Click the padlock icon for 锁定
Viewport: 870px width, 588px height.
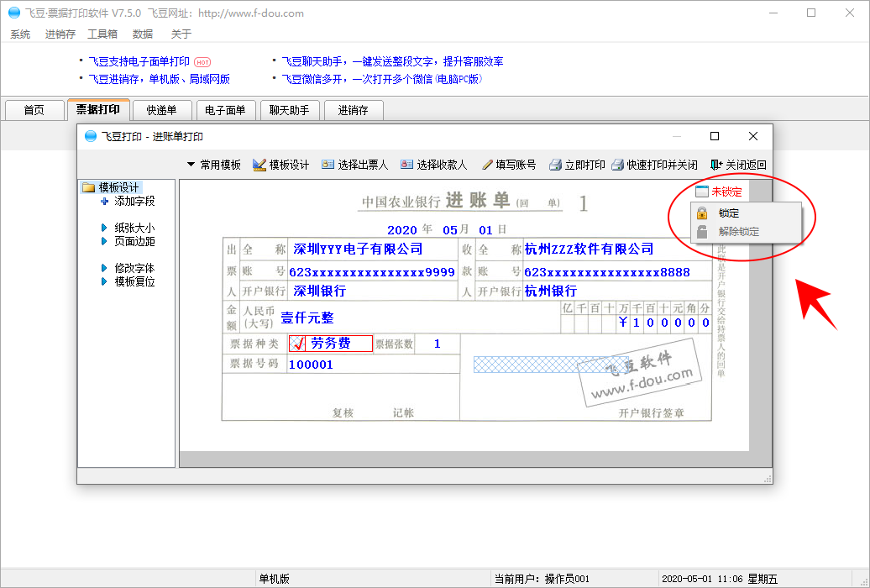coord(702,213)
